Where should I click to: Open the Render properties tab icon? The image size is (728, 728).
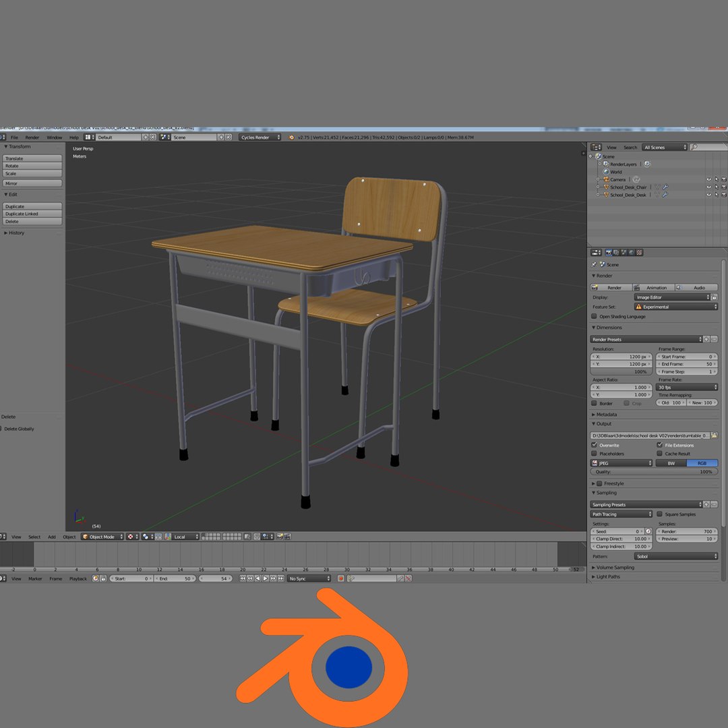(608, 253)
